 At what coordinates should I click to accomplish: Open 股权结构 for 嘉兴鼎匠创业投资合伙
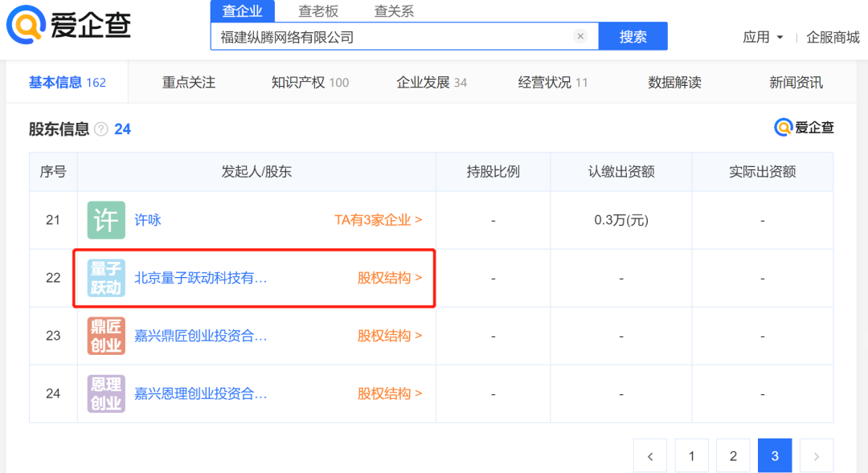389,336
